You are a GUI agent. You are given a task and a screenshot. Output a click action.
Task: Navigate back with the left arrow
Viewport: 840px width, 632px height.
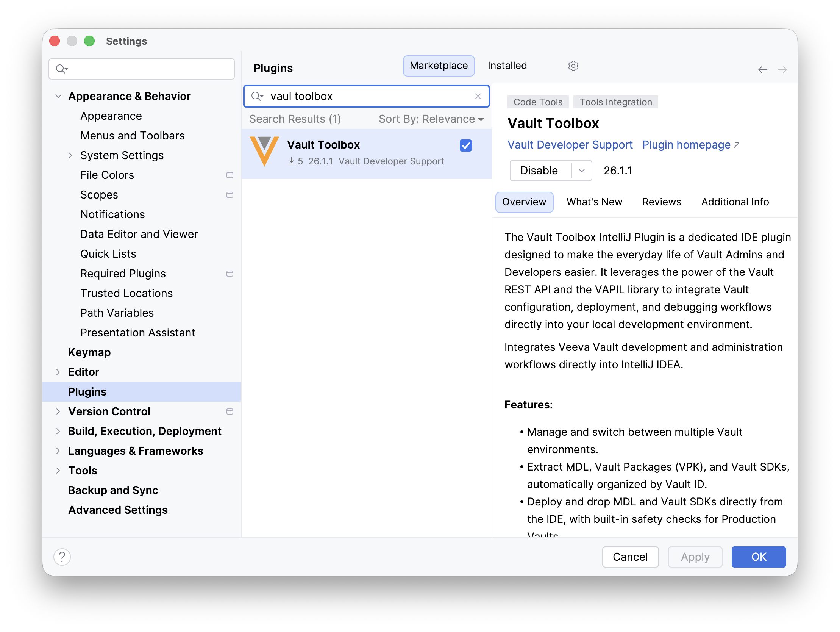tap(762, 70)
